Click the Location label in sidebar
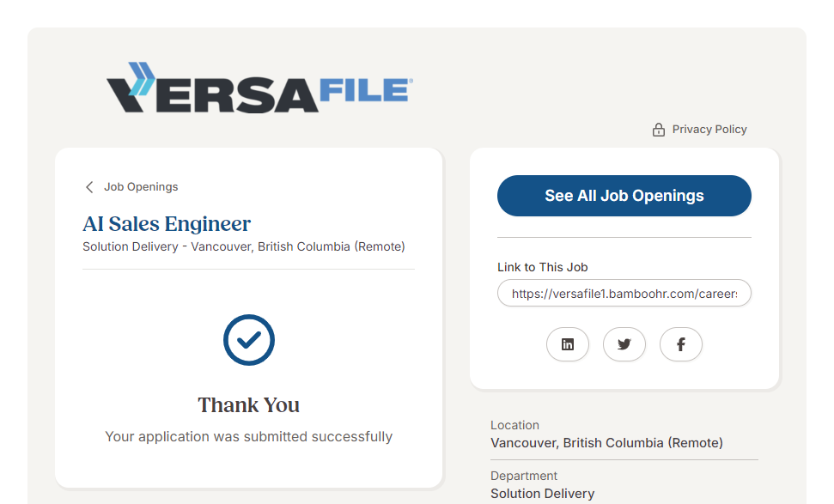Viewport: 834px width, 504px height. (x=514, y=425)
